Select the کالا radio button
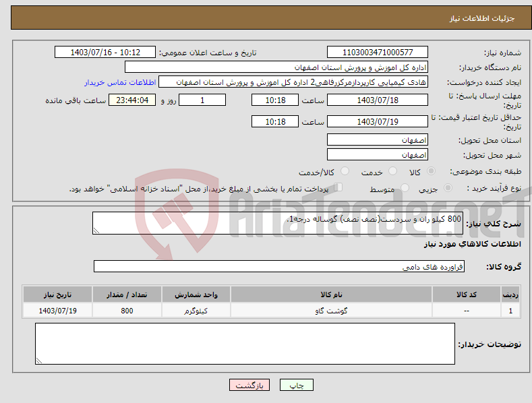The image size is (532, 403). tap(431, 171)
